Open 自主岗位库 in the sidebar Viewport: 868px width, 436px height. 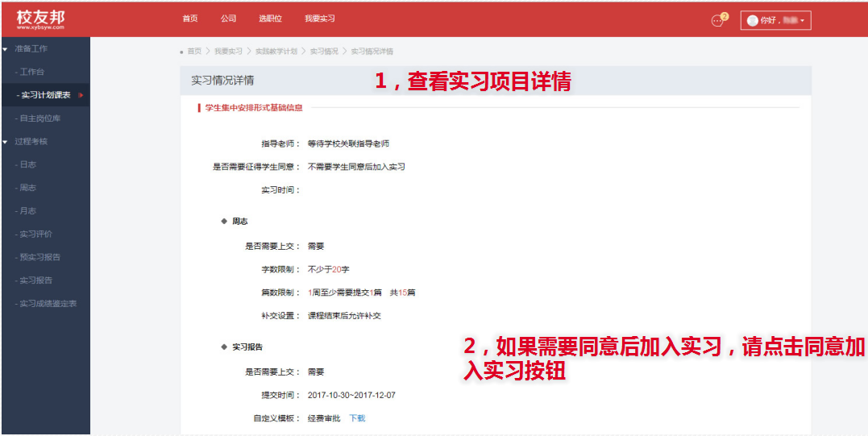(40, 118)
